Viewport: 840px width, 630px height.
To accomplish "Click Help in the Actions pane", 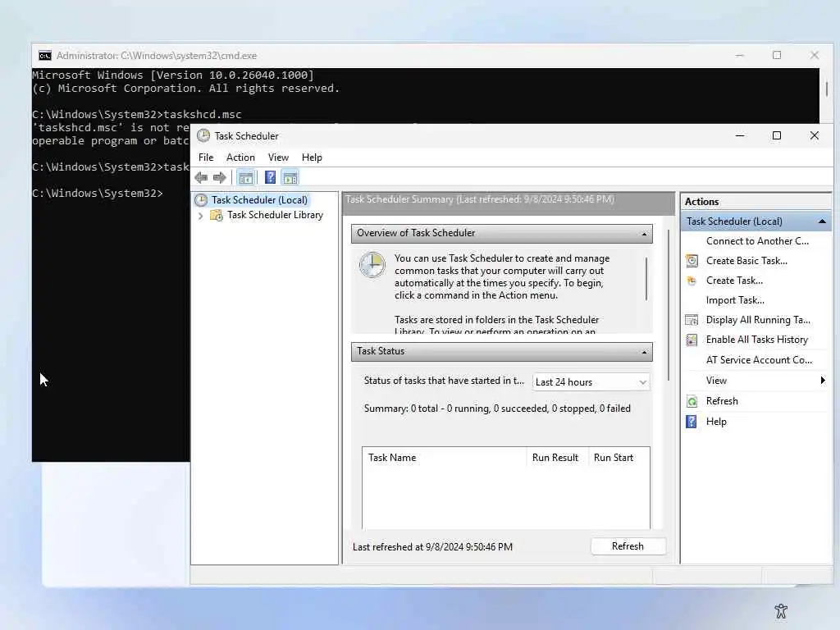I will click(715, 422).
